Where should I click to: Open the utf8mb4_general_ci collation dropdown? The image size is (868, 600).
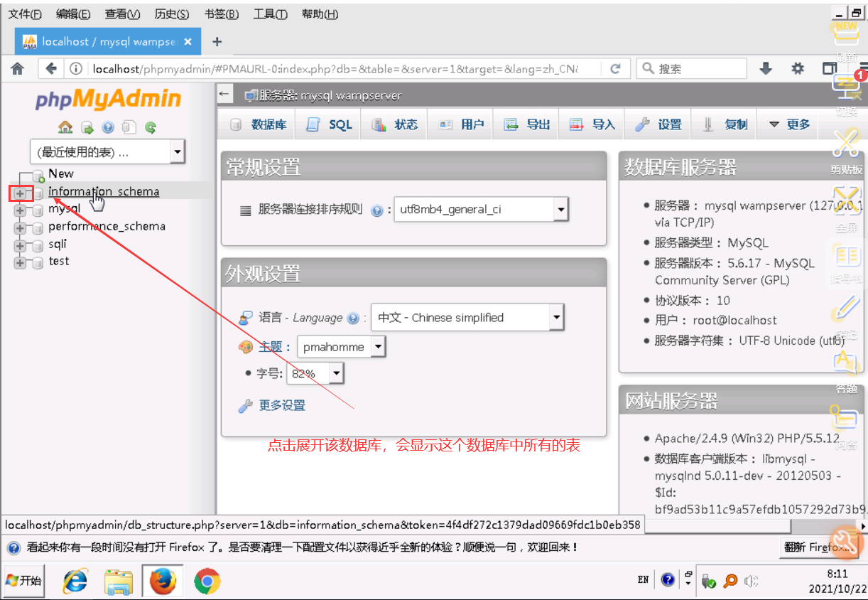click(482, 210)
